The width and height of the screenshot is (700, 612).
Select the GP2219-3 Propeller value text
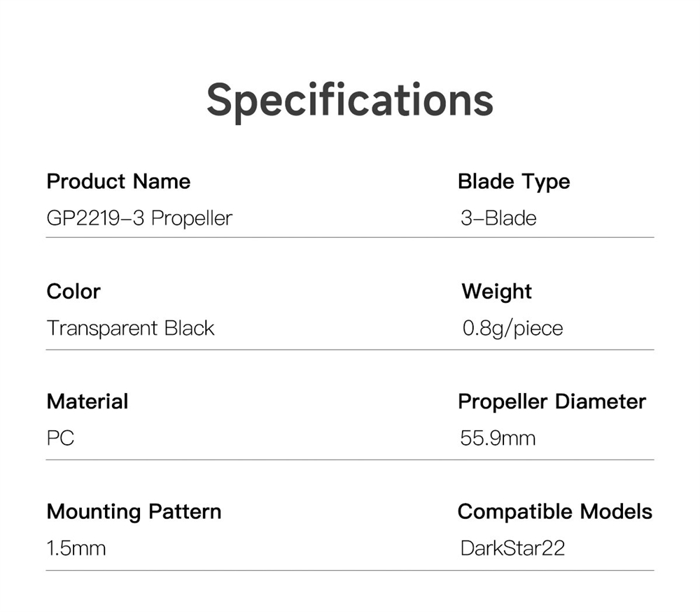click(139, 218)
